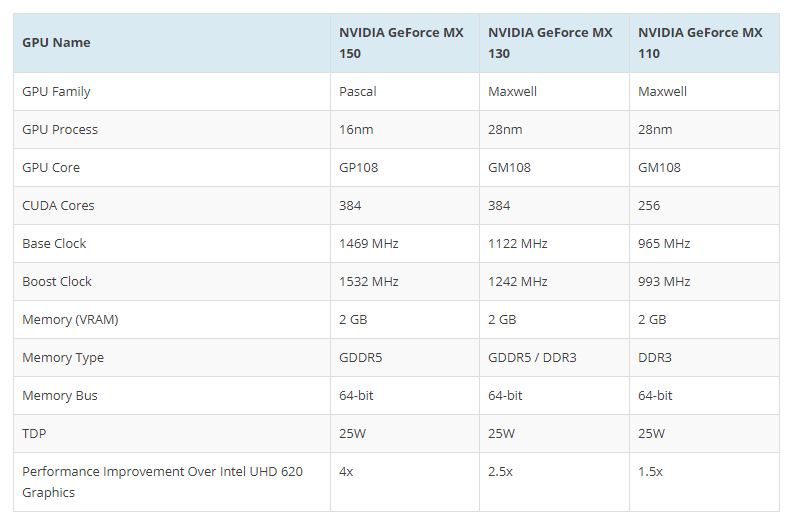
Task: Click the GDDR5 / DDR3 memory type cell
Action: [x=533, y=357]
